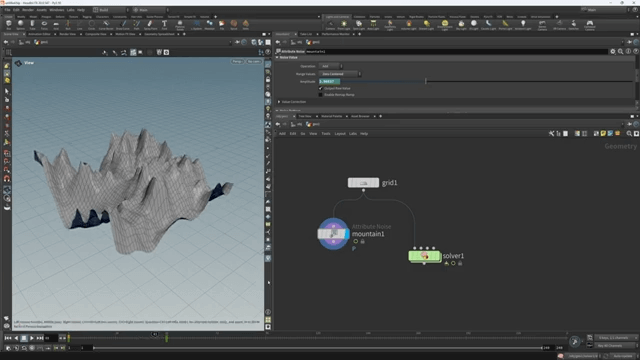Screen dimensions: 640x360
Task: Open parameter pane gear menu
Action: pos(613,51)
